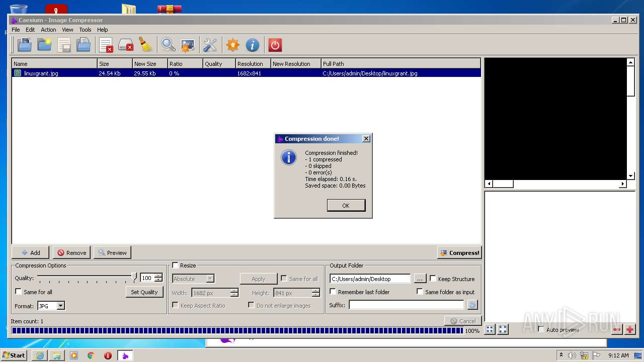Open Opera from the taskbar

pyautogui.click(x=108, y=355)
